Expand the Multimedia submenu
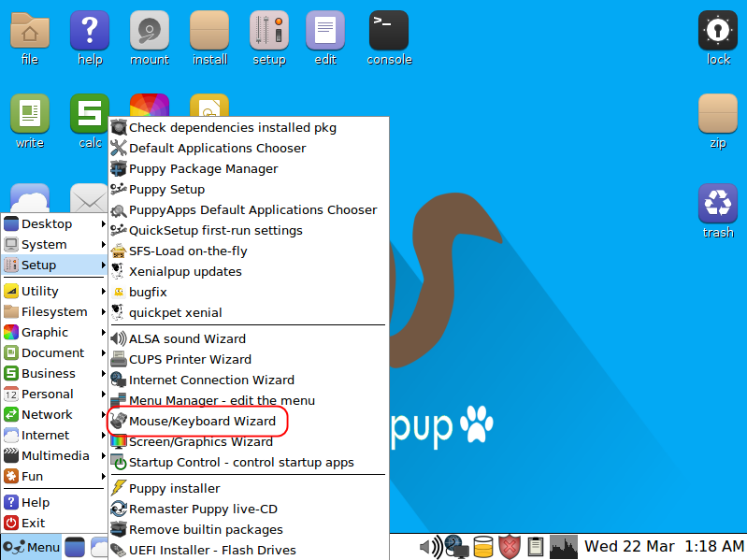Screen dimensions: 747x560 [x=54, y=455]
